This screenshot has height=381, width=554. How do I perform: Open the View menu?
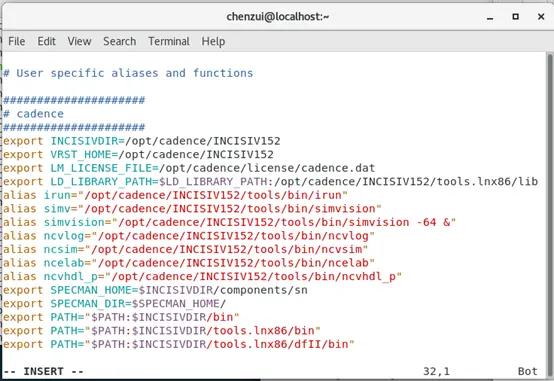(79, 41)
